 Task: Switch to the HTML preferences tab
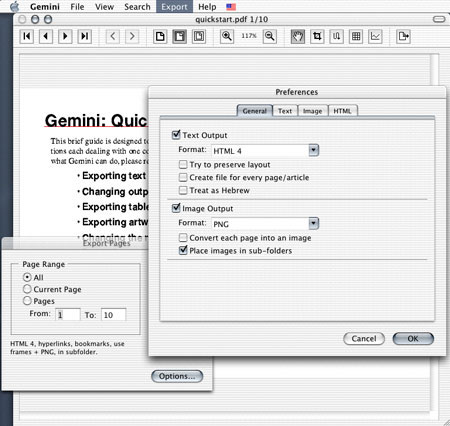point(342,111)
